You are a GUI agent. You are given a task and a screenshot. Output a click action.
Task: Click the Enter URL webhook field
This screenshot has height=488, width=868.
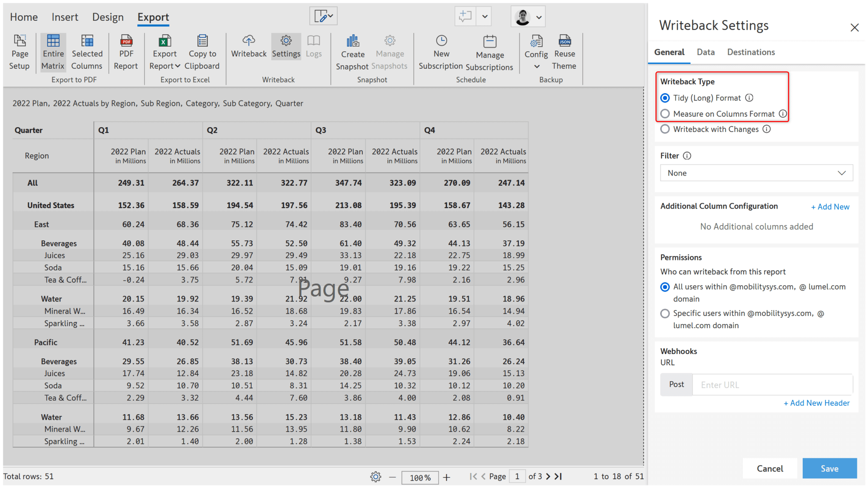(772, 385)
